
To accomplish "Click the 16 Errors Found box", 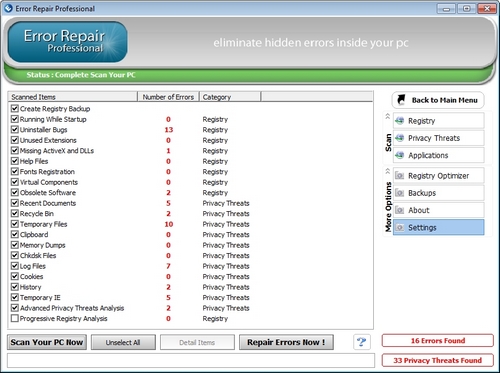I will pyautogui.click(x=438, y=341).
